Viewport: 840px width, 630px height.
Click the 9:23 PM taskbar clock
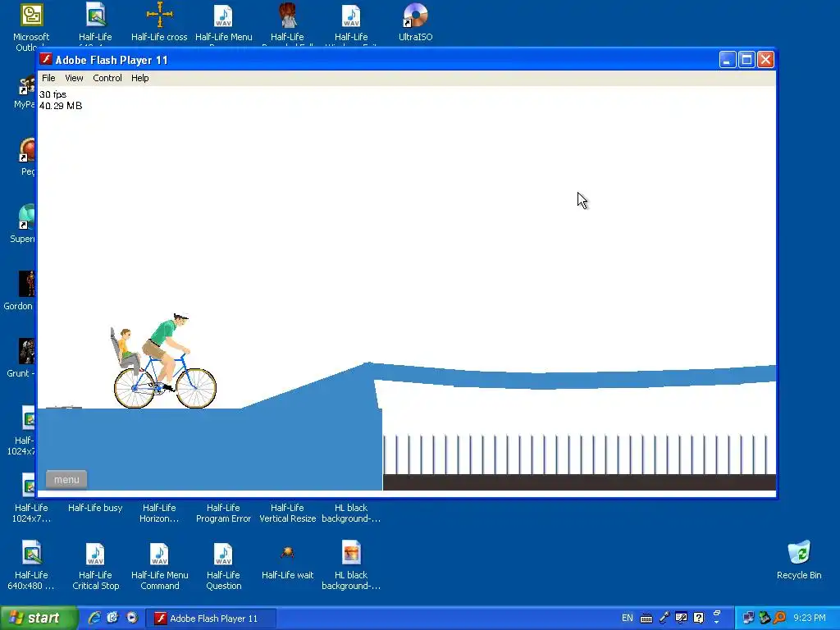coord(810,618)
